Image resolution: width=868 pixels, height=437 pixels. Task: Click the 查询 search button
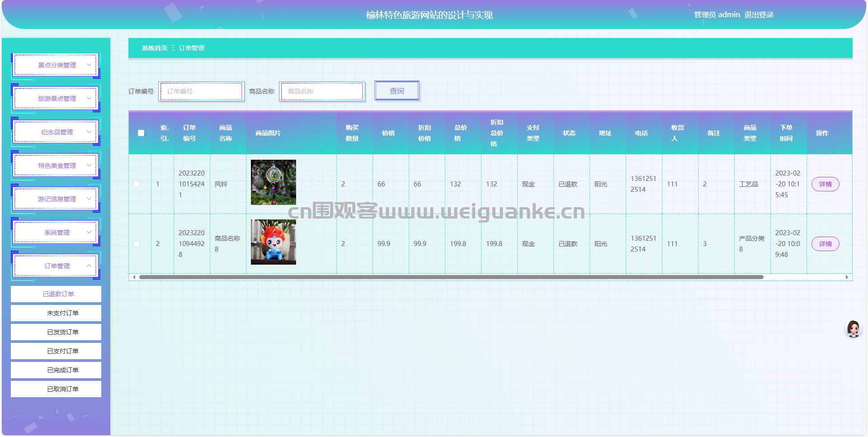click(x=397, y=91)
